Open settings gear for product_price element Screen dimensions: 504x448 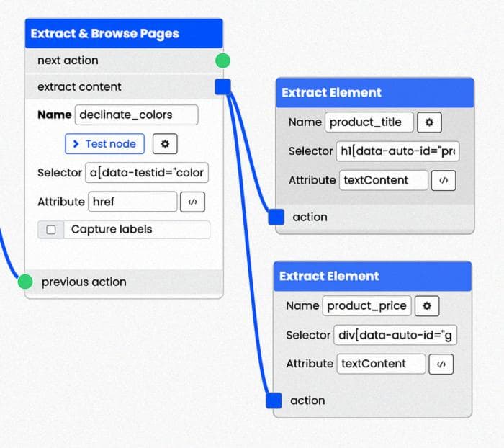427,306
